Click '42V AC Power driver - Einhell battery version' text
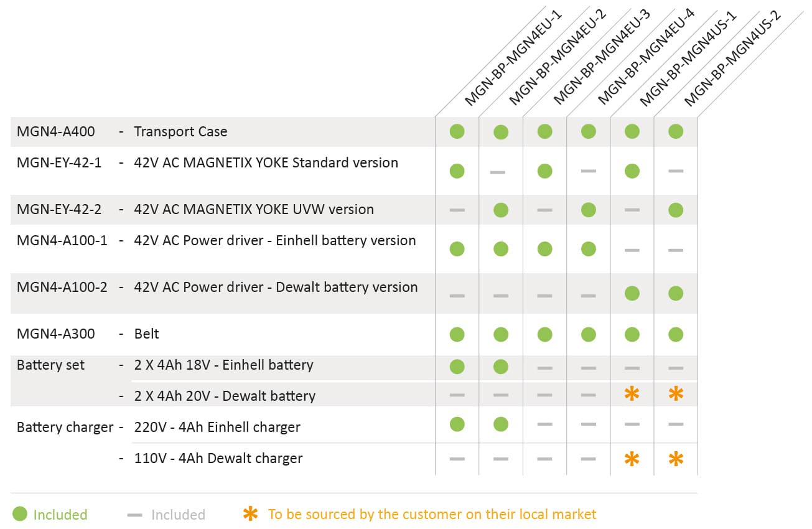This screenshot has height=529, width=812. [275, 241]
